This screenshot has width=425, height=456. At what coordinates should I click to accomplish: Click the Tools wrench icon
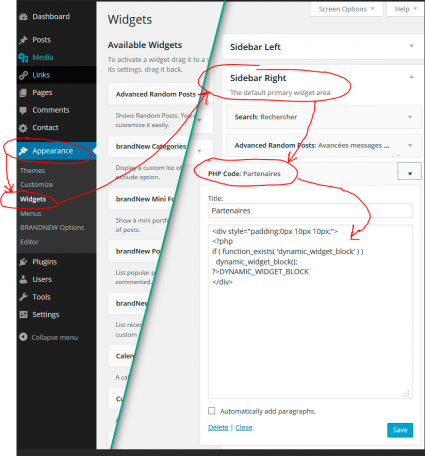tap(23, 297)
